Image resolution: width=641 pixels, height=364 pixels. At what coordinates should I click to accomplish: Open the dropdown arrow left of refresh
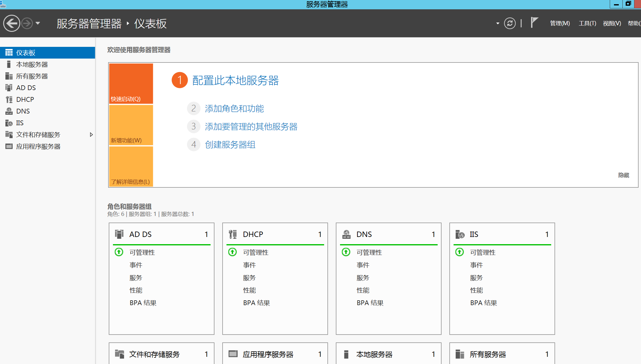tap(498, 23)
